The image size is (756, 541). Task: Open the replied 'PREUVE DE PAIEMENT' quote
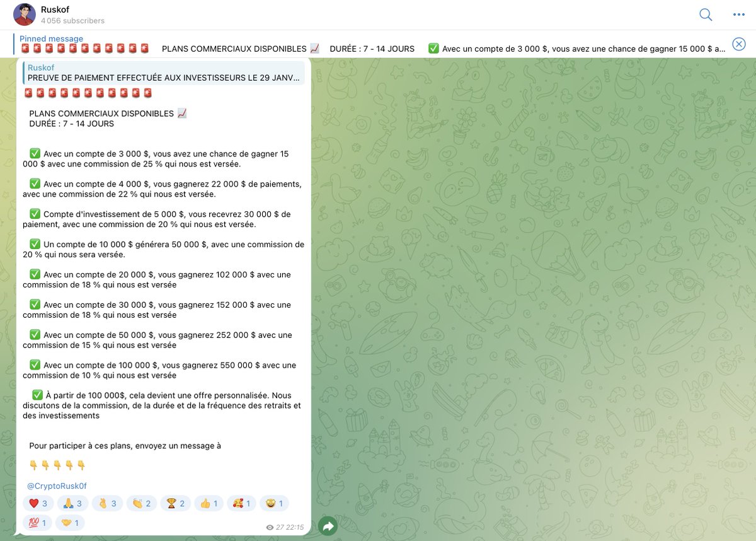click(x=164, y=73)
